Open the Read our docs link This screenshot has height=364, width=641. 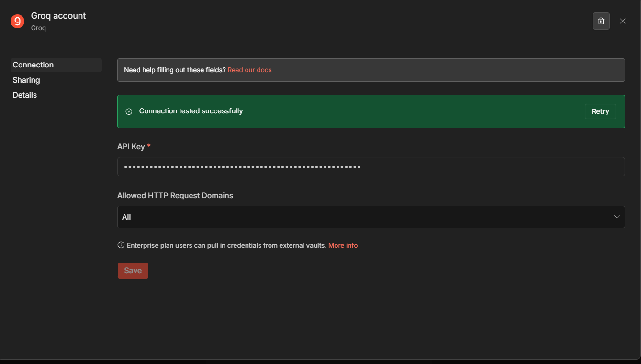coord(249,70)
